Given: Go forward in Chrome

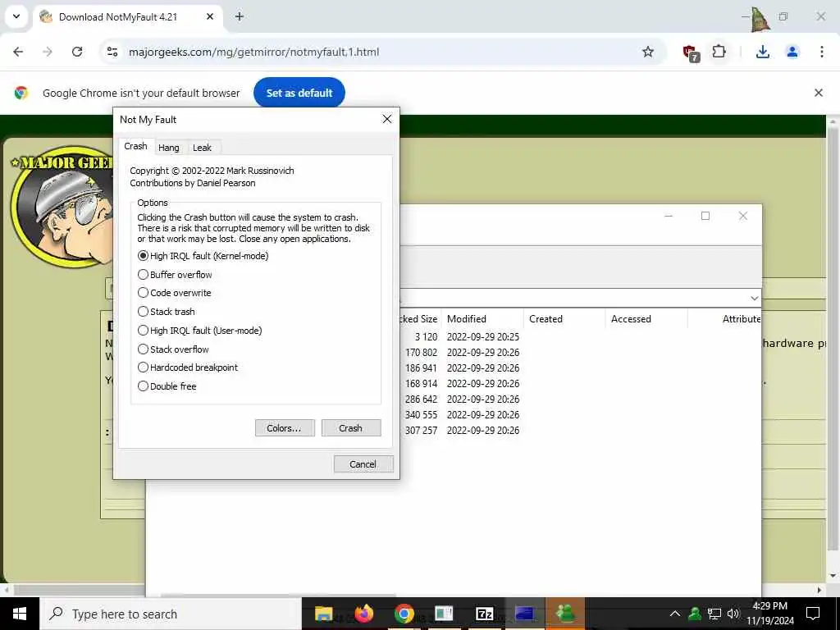Looking at the screenshot, I should pyautogui.click(x=48, y=52).
